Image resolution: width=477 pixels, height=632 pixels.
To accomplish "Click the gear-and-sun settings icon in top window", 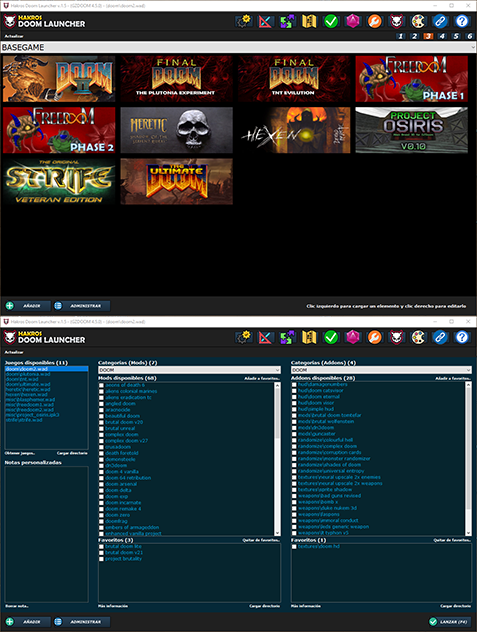I will (243, 21).
